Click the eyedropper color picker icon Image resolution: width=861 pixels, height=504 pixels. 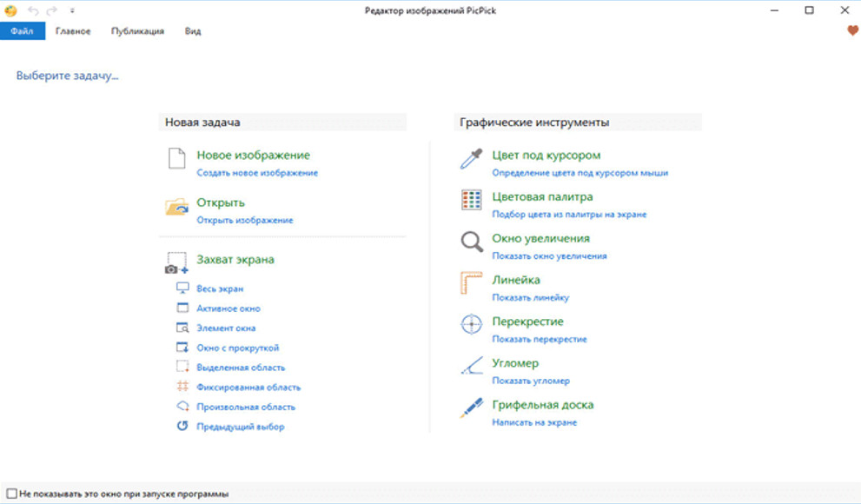coord(471,159)
